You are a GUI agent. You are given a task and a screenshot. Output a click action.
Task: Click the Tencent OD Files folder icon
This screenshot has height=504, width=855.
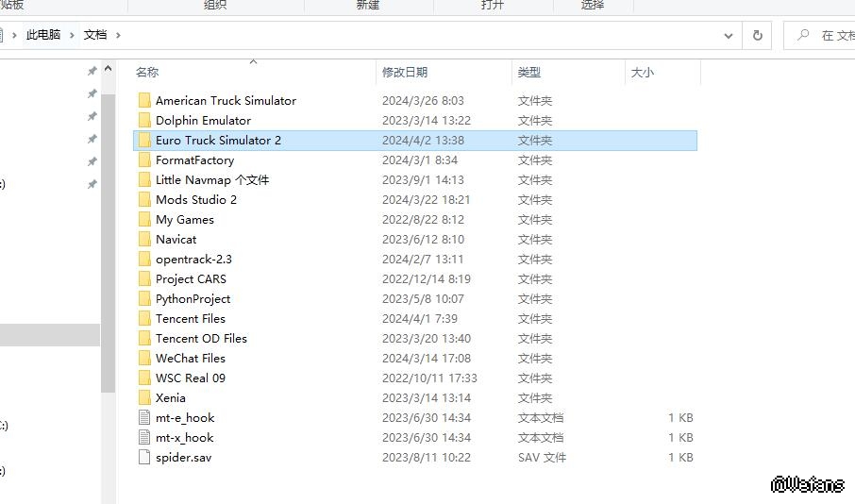(144, 338)
